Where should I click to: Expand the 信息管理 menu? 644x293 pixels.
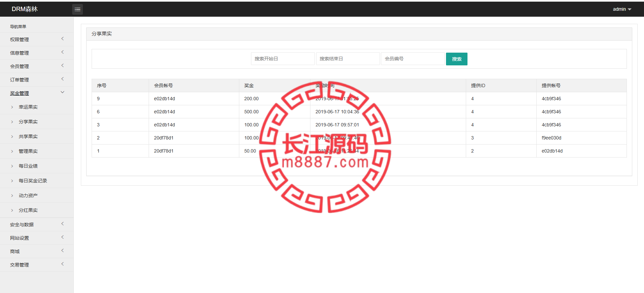(37, 53)
